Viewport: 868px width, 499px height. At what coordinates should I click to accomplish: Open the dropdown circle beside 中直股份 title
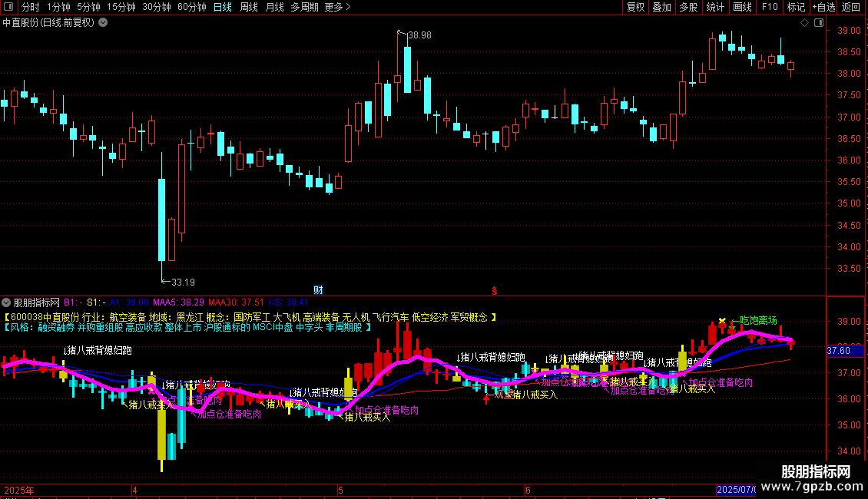103,23
